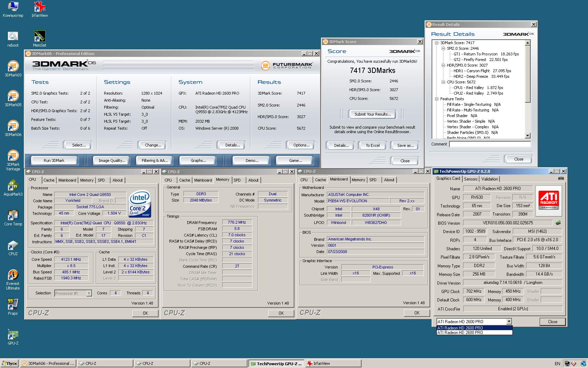Open the MemSet desktop icon

pos(40,39)
